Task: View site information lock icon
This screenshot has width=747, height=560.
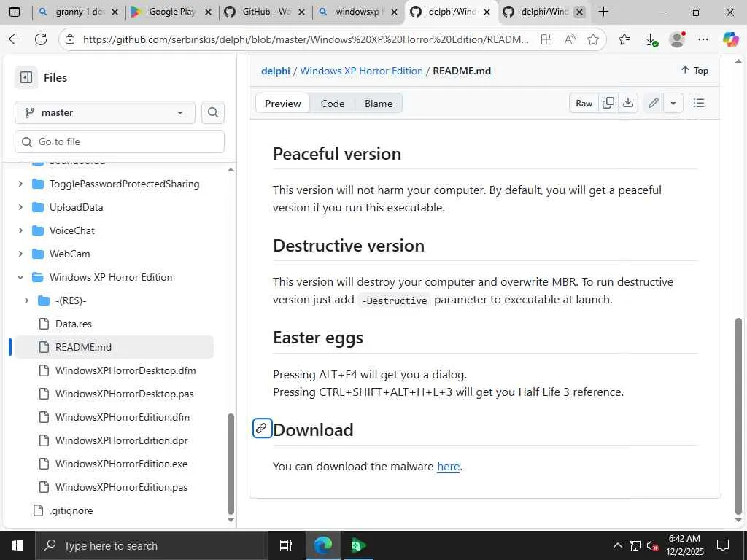Action: click(x=70, y=39)
